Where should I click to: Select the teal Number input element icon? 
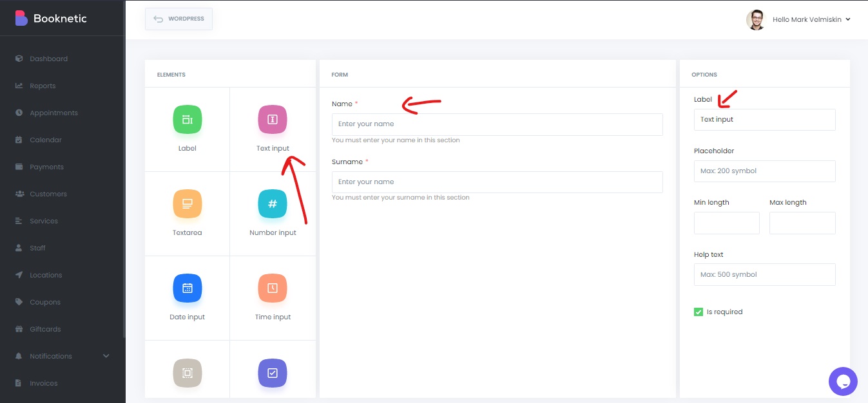tap(273, 203)
